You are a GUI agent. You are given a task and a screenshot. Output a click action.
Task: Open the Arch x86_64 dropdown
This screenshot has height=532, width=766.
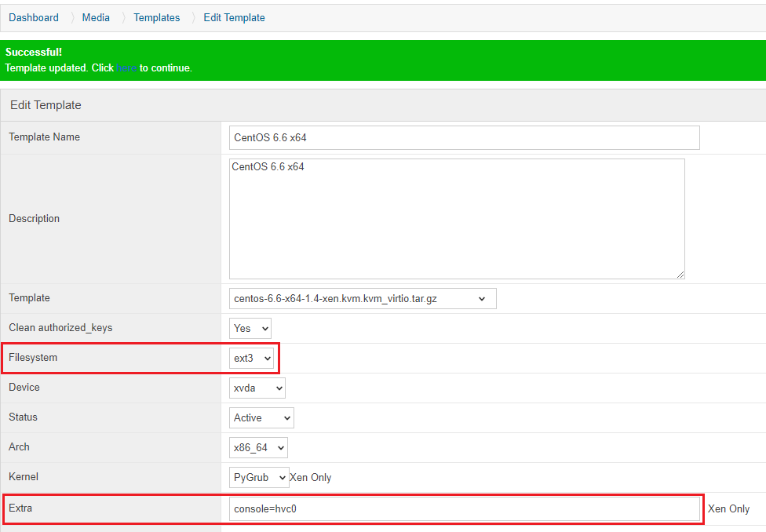pyautogui.click(x=258, y=447)
